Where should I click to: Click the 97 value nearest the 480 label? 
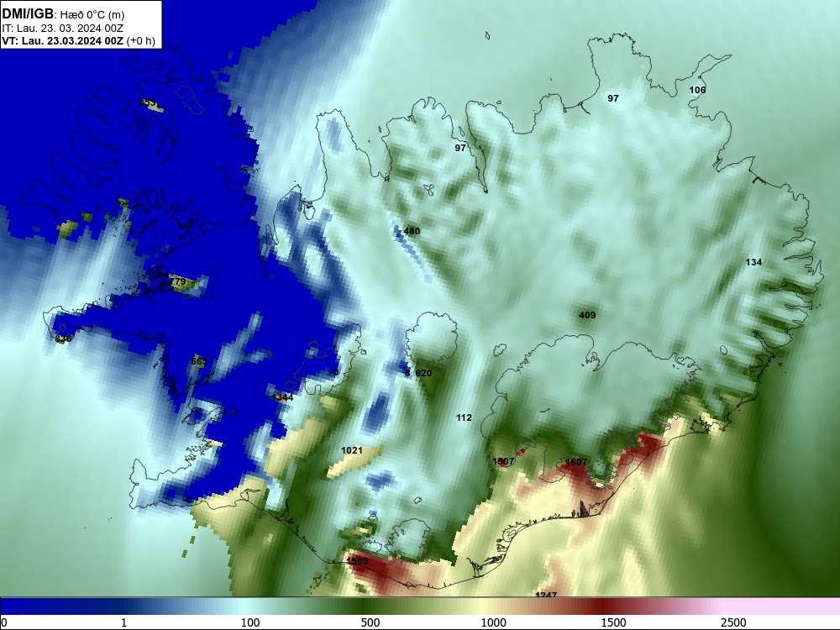point(460,148)
